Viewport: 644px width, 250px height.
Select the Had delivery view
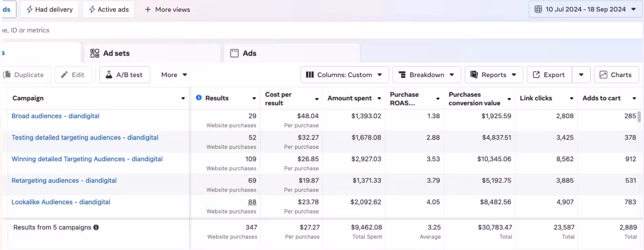pyautogui.click(x=50, y=9)
